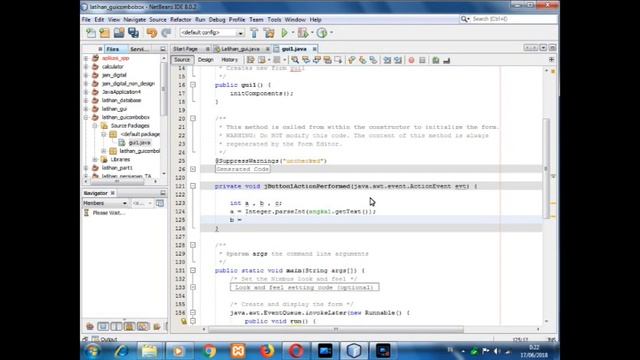Viewport: 640px width, 360px height.
Task: Expand the Generated Code fold at line 26
Action: pos(193,169)
